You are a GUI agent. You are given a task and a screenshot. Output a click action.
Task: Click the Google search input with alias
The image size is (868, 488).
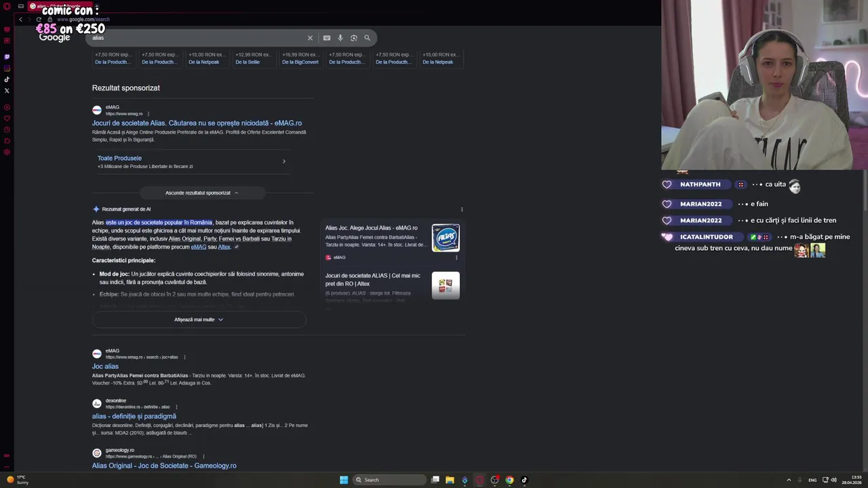tap(197, 38)
